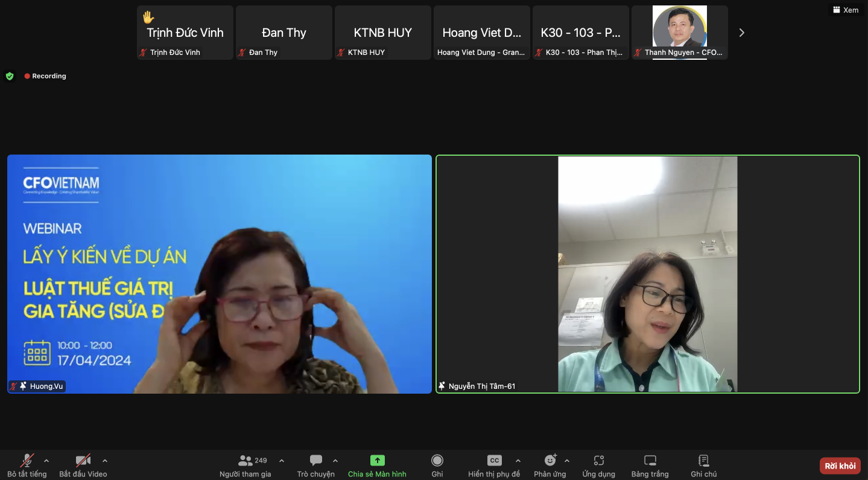
Task: Select Thanh Nguyen participant thumbnail
Action: pyautogui.click(x=679, y=33)
